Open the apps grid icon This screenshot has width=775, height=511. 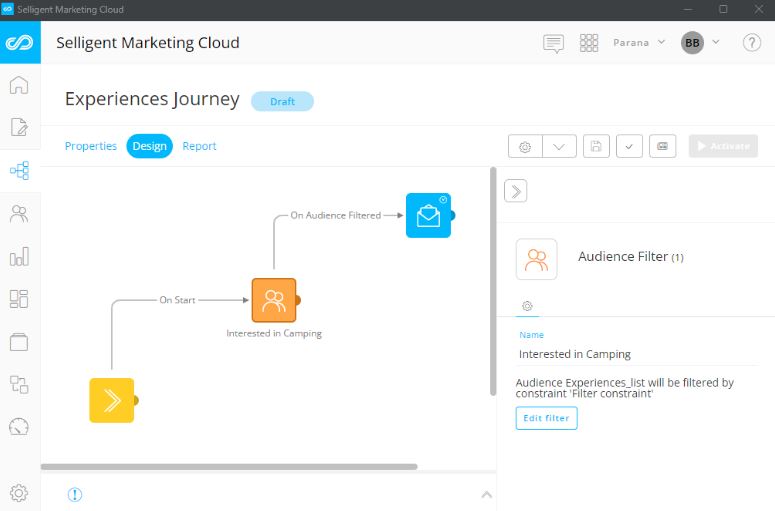click(x=589, y=43)
